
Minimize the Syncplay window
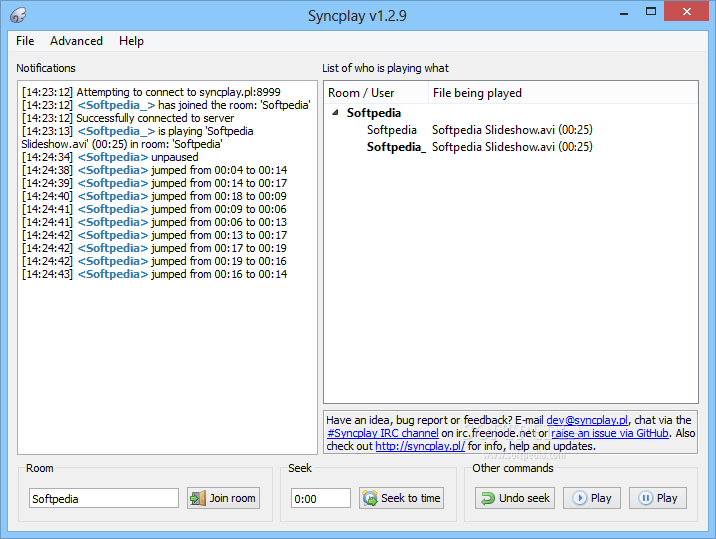[x=624, y=13]
